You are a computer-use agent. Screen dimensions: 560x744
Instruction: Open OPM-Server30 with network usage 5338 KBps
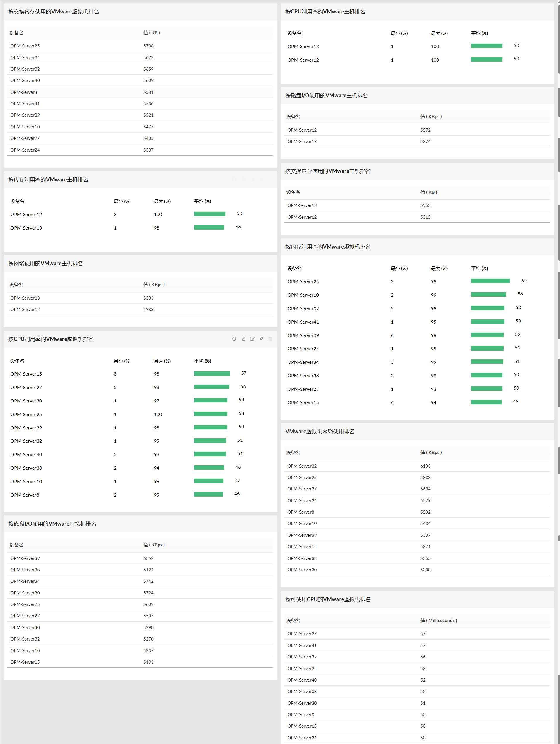[302, 570]
